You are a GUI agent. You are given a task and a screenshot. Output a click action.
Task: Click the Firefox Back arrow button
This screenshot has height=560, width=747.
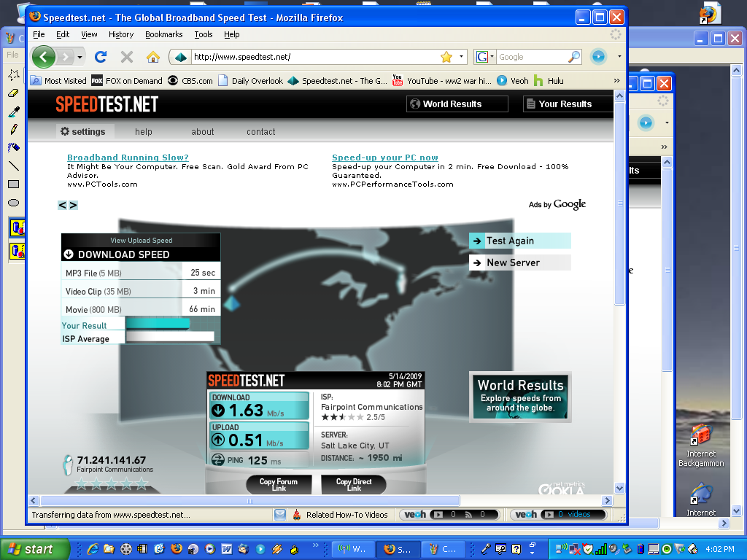[44, 57]
